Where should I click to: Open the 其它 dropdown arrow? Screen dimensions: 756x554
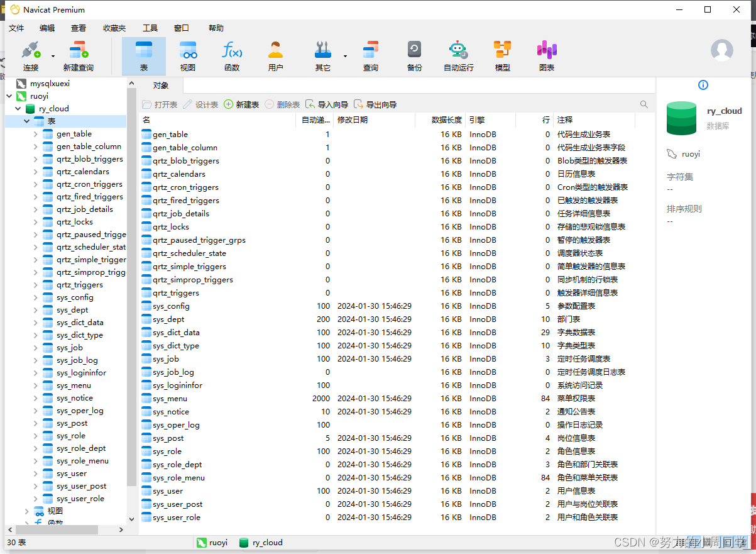click(x=345, y=56)
